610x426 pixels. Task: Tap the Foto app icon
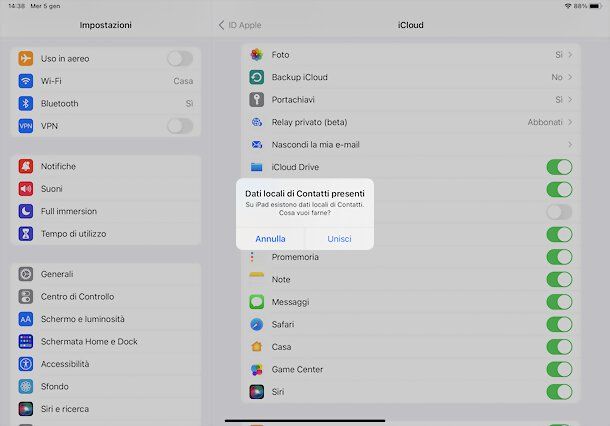pyautogui.click(x=257, y=54)
